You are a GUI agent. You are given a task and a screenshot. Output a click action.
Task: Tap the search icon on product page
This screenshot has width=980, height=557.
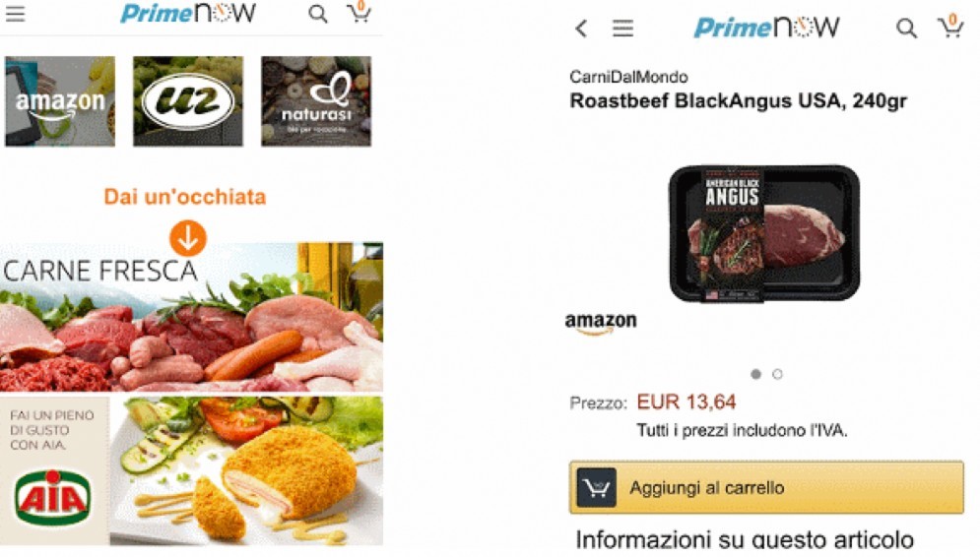[x=906, y=29]
